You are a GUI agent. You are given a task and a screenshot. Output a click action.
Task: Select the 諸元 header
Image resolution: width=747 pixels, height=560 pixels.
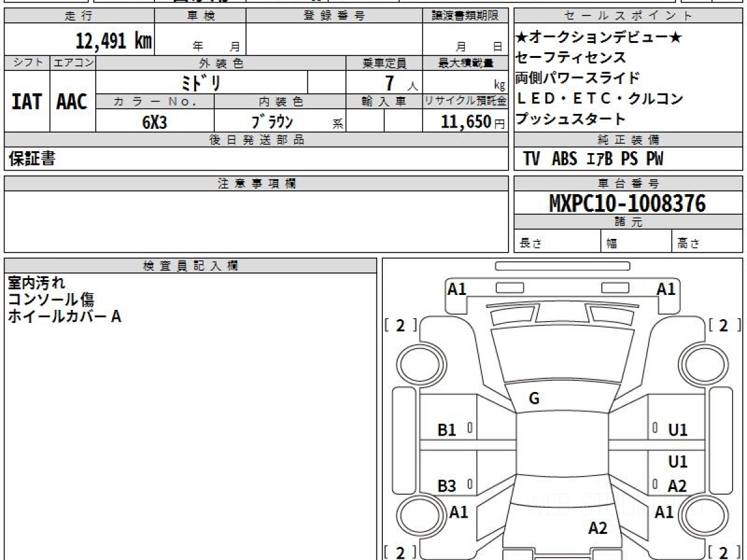pos(629,222)
